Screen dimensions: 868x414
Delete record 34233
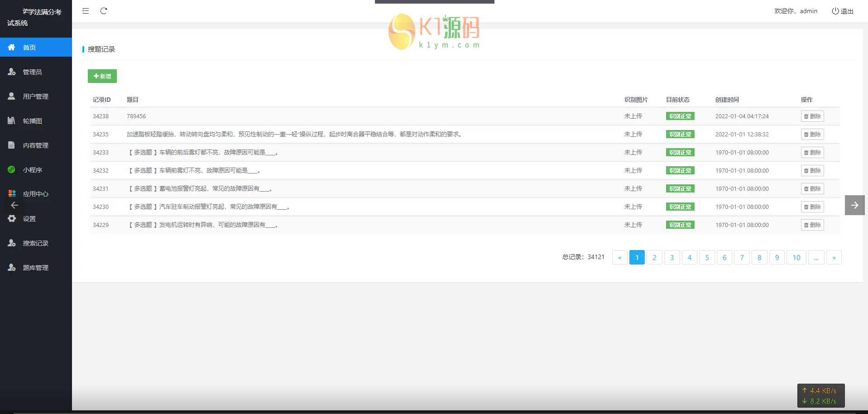coord(812,152)
